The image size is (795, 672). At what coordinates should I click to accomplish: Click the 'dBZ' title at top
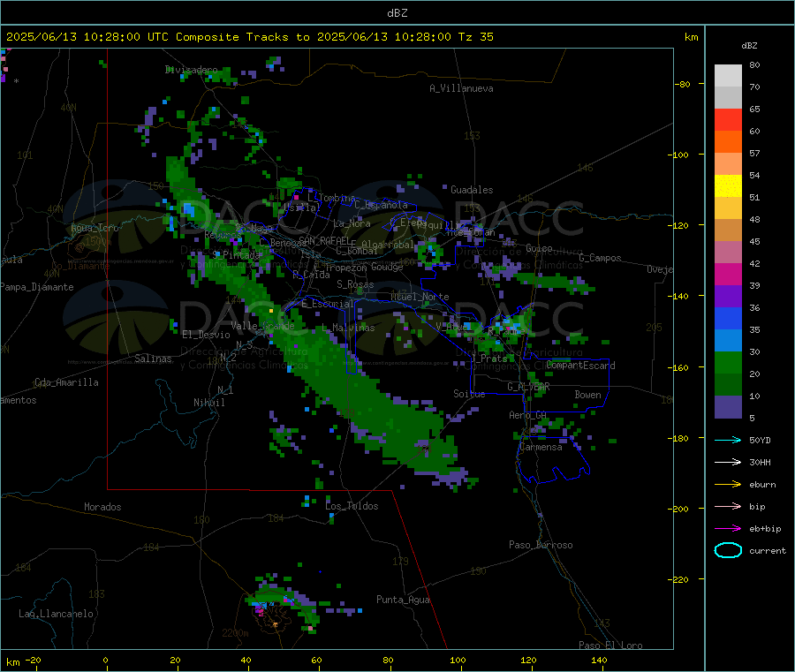pyautogui.click(x=397, y=13)
